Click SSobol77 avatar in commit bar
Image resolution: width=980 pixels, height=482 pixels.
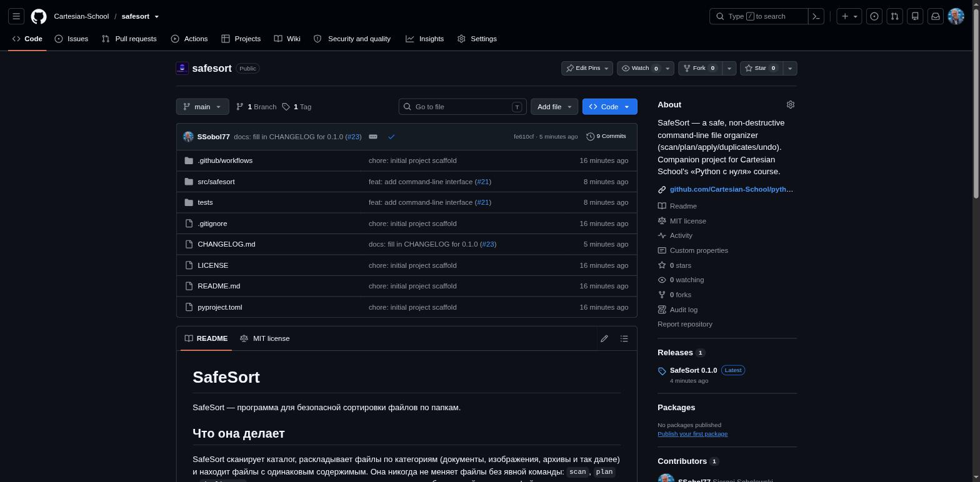click(x=188, y=137)
